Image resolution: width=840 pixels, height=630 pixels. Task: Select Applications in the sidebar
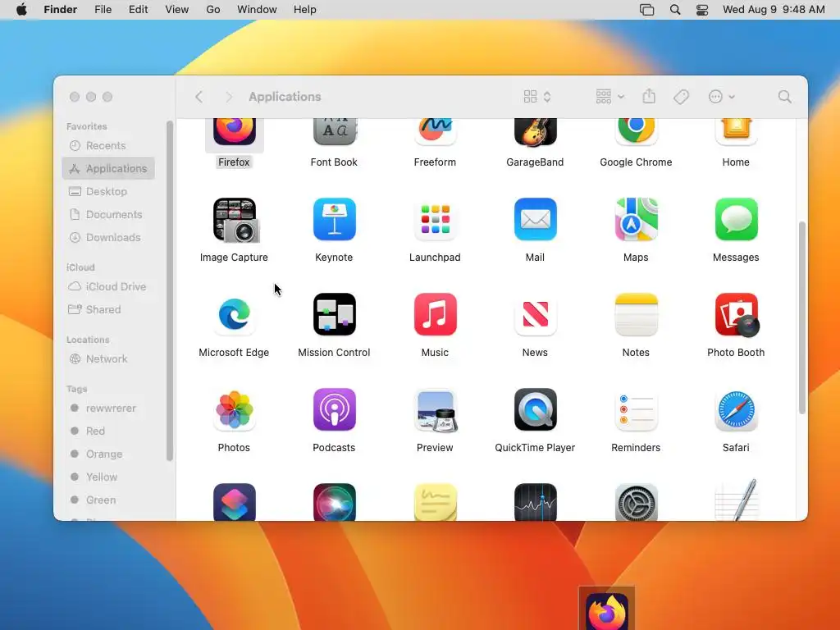109,169
